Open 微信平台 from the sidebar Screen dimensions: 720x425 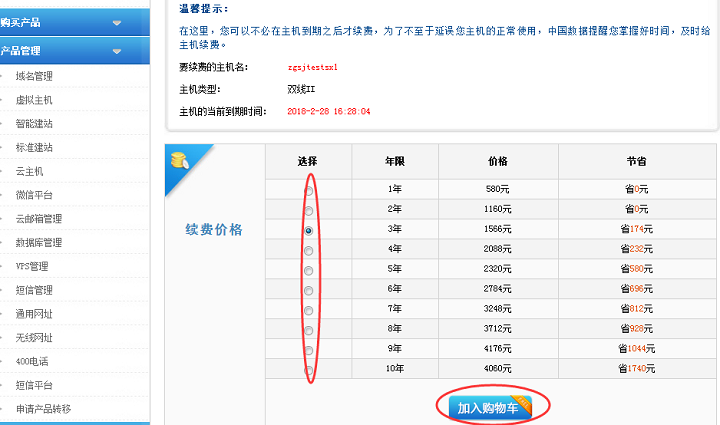tap(34, 195)
